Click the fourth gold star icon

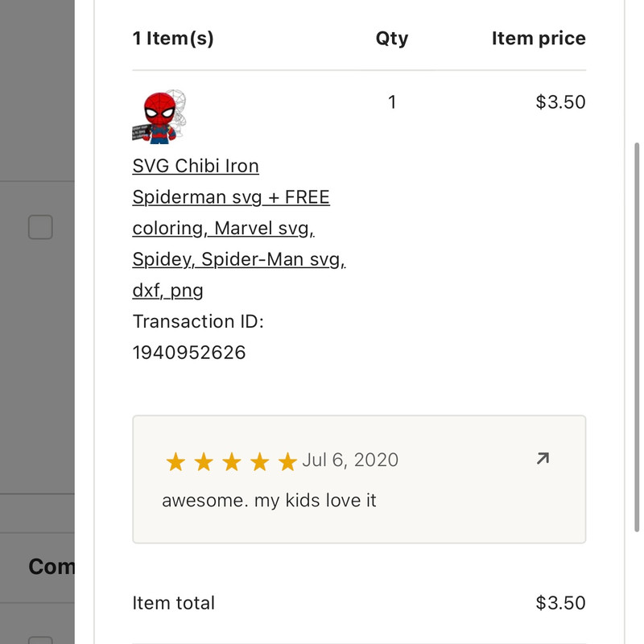click(259, 462)
